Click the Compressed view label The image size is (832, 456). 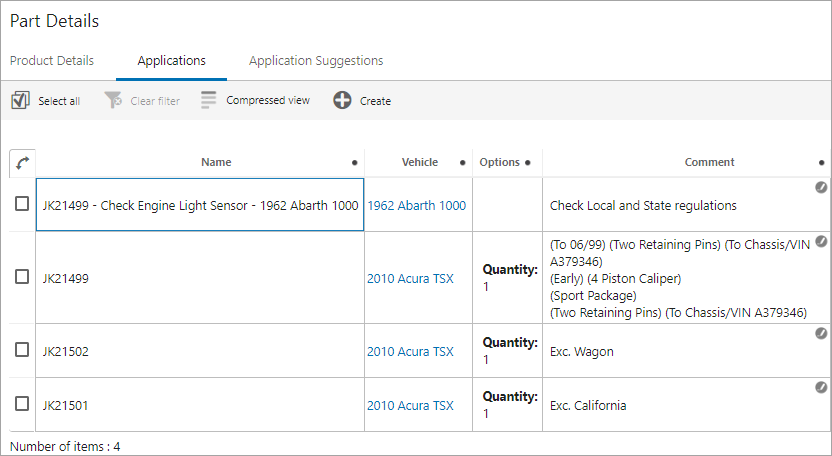[x=268, y=100]
